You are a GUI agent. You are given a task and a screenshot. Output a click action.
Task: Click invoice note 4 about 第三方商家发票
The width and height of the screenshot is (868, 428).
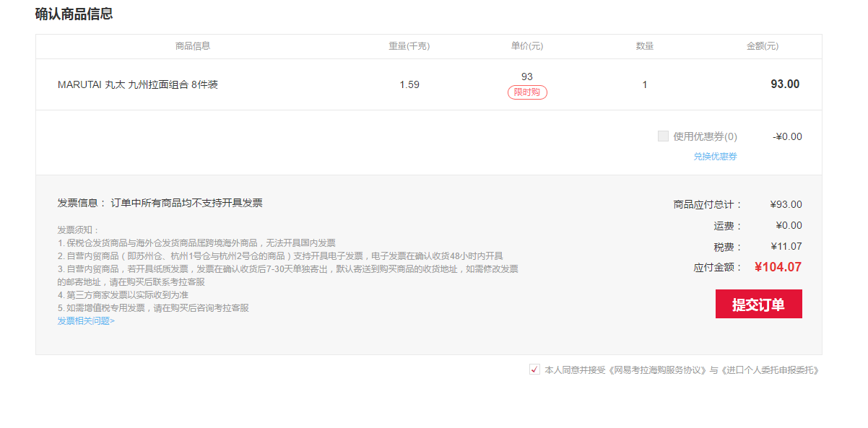[123, 295]
